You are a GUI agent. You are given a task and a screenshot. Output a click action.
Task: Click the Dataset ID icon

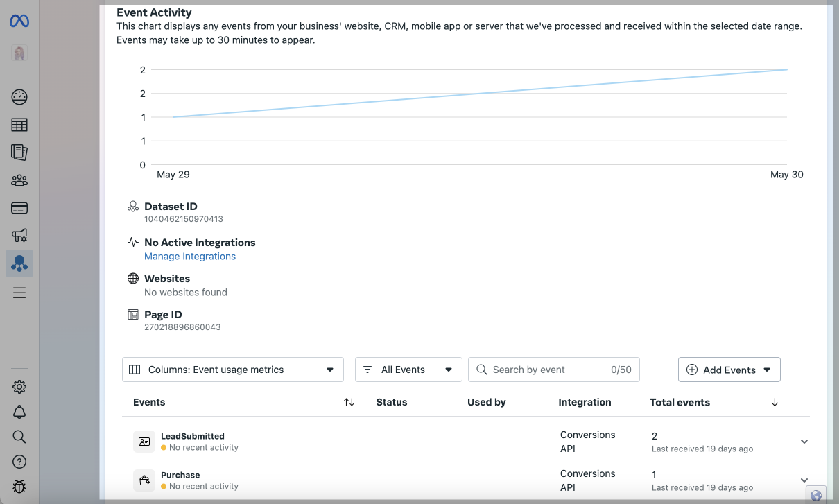133,207
